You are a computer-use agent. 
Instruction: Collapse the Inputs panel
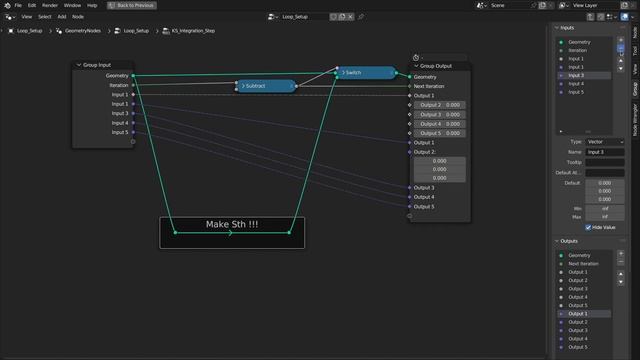click(x=557, y=28)
